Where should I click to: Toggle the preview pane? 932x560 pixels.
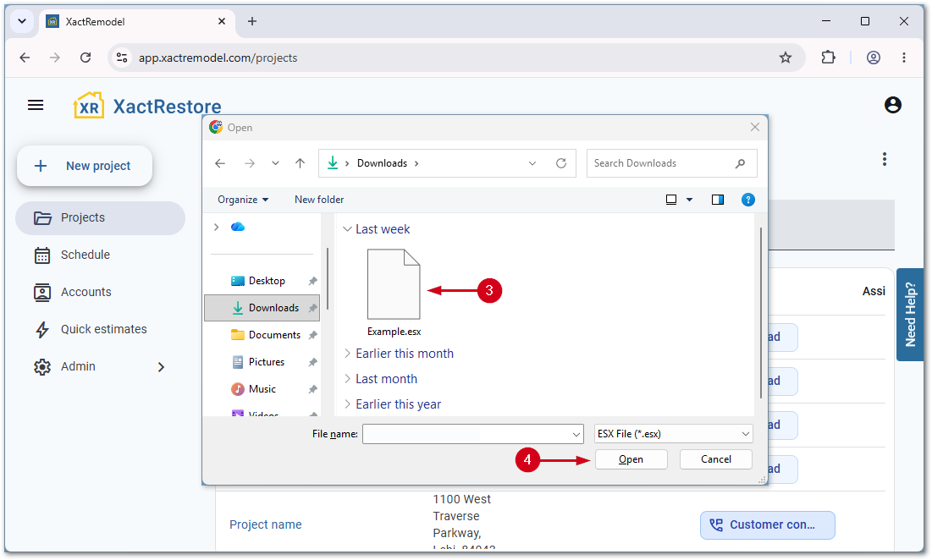click(718, 200)
